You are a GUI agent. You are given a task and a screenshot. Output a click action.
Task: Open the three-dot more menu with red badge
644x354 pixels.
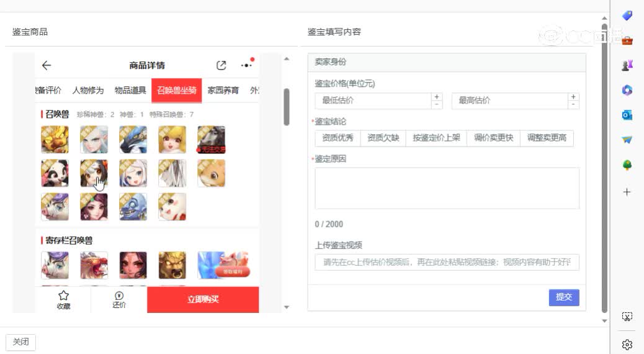click(248, 64)
